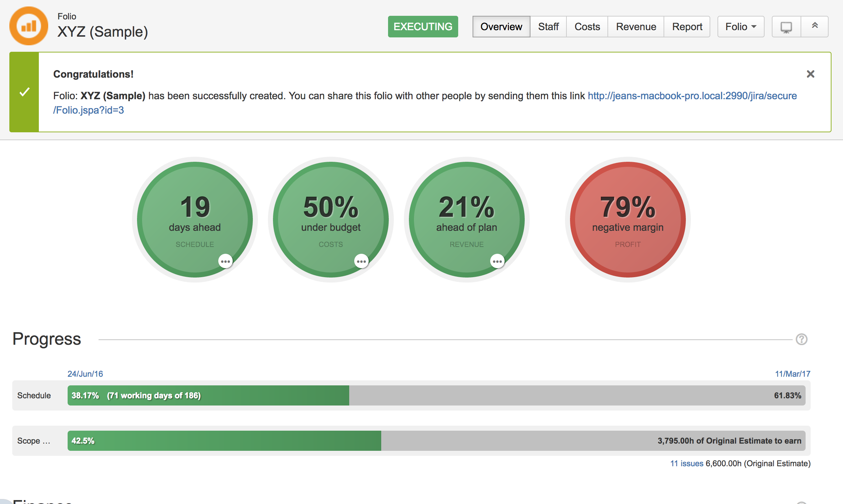Click the 79% negative margin Profit circle
The image size is (843, 504).
pyautogui.click(x=628, y=219)
